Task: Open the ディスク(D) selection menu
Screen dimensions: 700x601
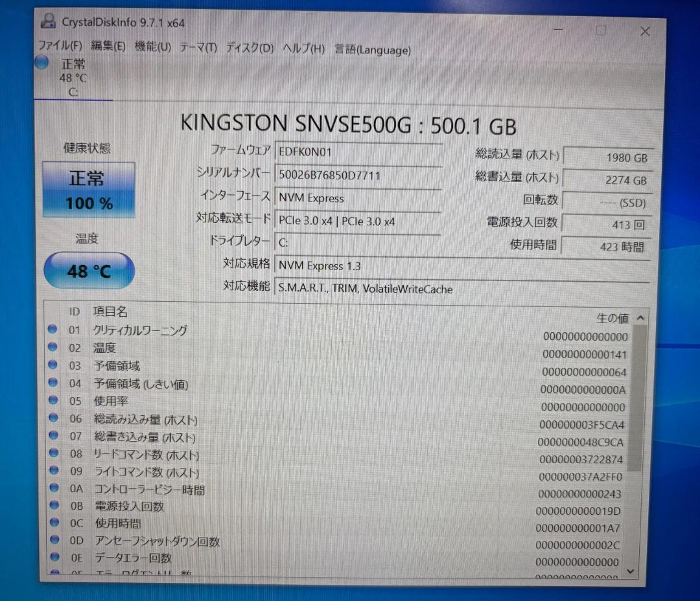Action: [248, 47]
